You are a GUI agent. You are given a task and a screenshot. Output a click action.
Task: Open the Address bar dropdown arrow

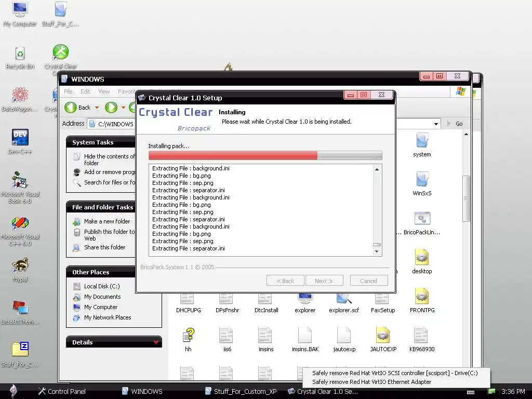(x=436, y=124)
